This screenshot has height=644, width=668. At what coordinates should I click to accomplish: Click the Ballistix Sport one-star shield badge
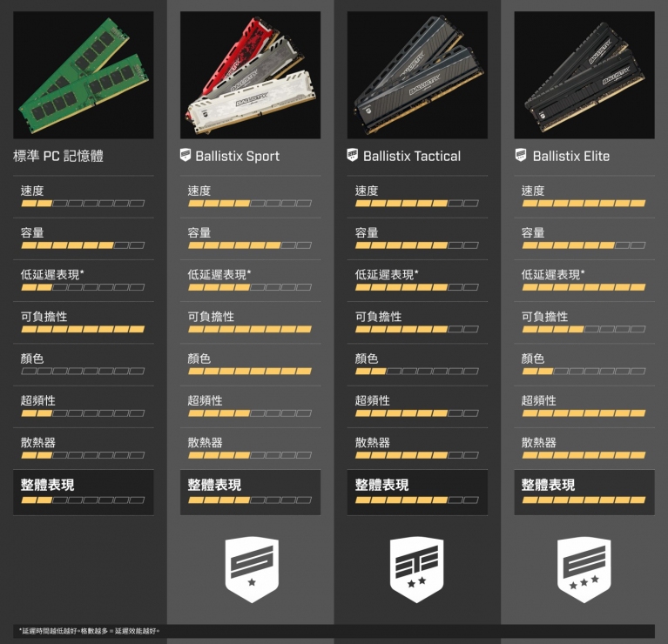[x=252, y=569]
